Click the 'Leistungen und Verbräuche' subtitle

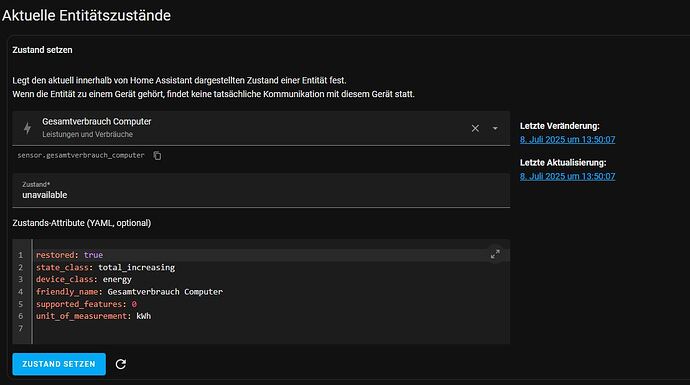click(x=87, y=134)
